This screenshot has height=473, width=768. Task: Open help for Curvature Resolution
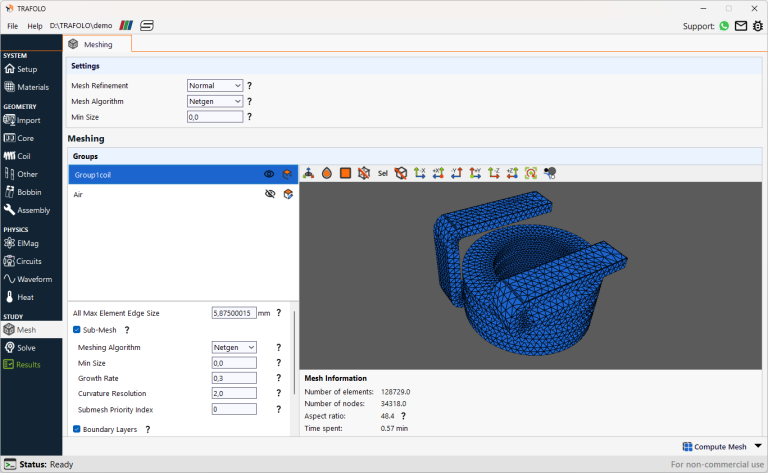[279, 393]
